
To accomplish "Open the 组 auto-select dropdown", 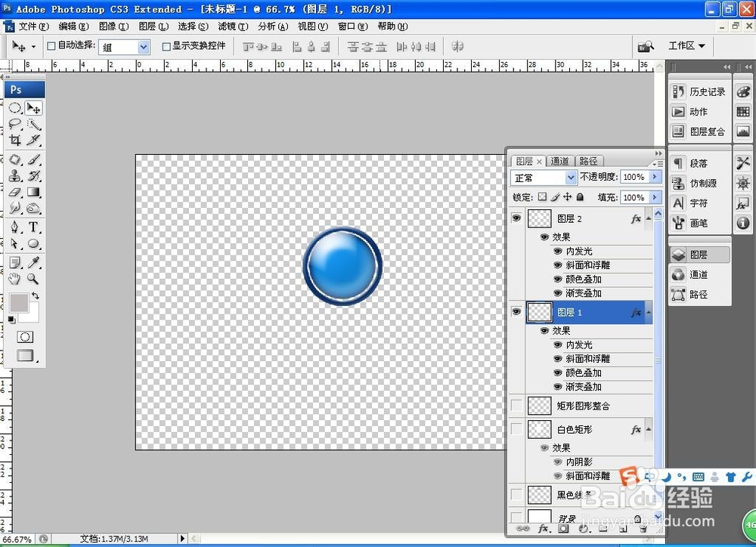I will point(143,47).
